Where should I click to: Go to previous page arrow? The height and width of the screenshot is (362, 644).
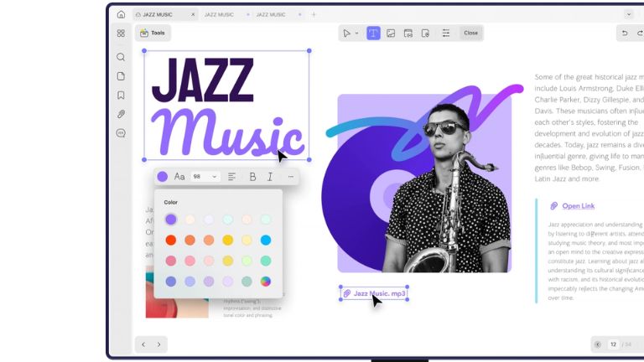[x=143, y=344]
